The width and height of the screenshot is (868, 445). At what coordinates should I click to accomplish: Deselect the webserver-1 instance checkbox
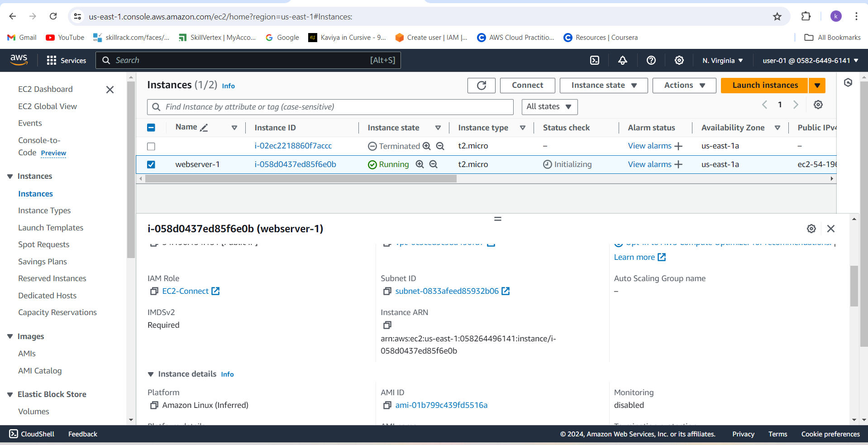[151, 165]
